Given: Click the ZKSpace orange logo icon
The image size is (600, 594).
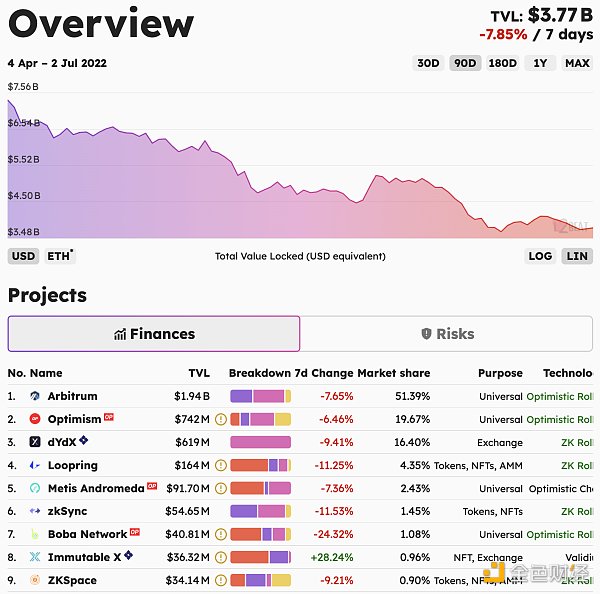Looking at the screenshot, I should 35,580.
